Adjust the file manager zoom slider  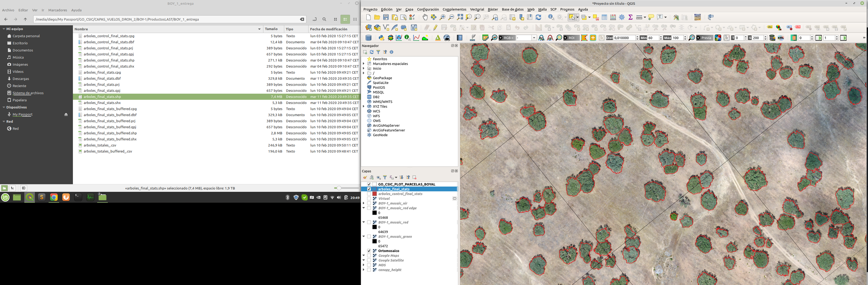339,188
